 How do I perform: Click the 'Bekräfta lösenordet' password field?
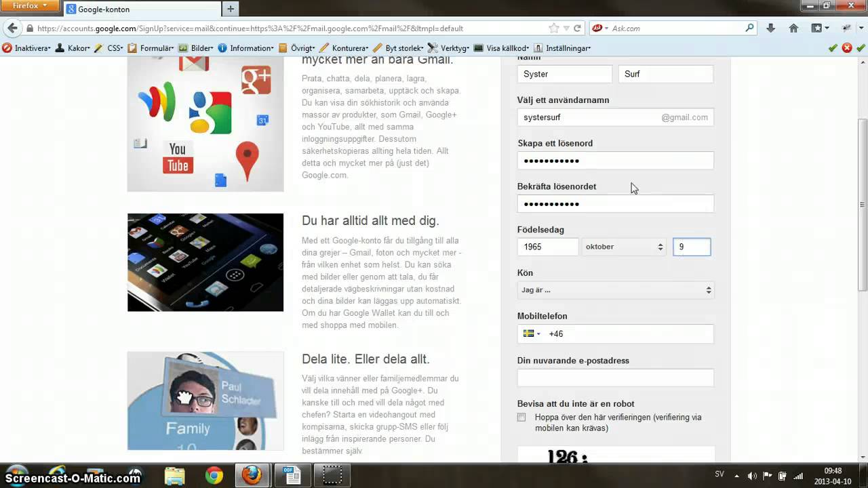click(x=615, y=204)
